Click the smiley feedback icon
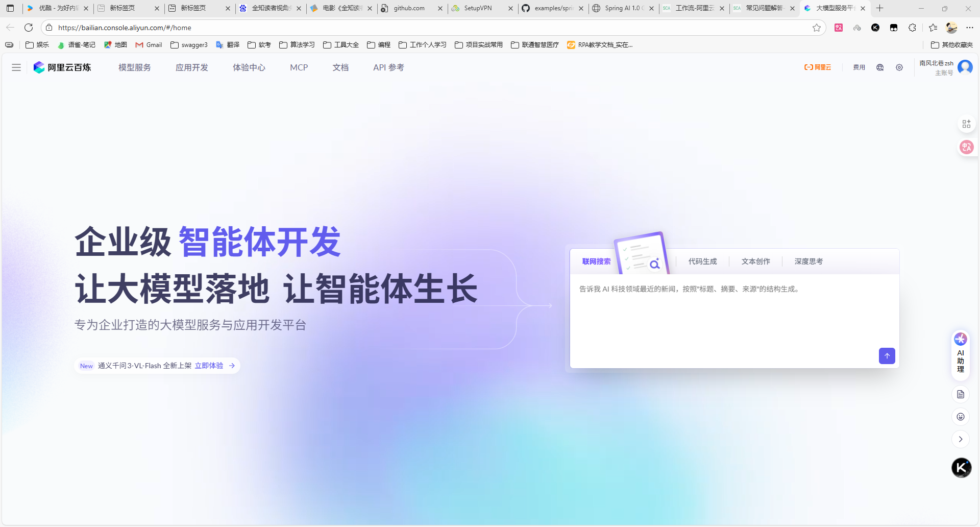The height and width of the screenshot is (527, 980). coord(961,417)
